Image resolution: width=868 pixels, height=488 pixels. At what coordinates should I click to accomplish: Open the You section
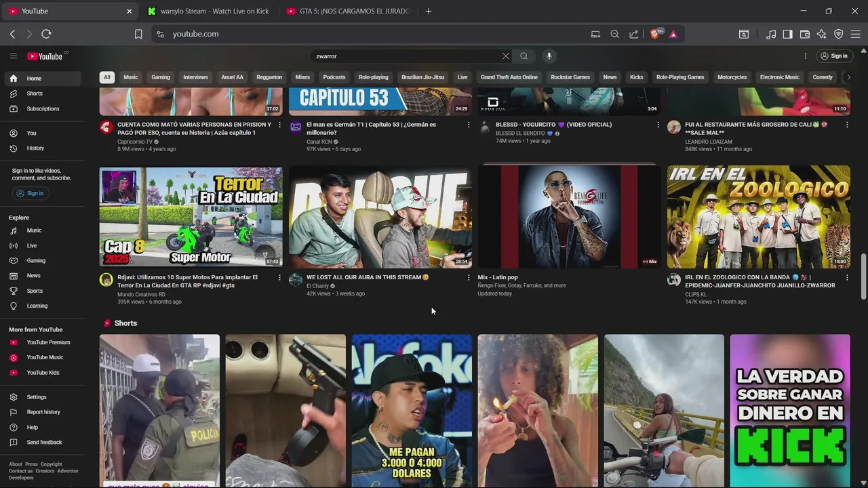coord(42,133)
